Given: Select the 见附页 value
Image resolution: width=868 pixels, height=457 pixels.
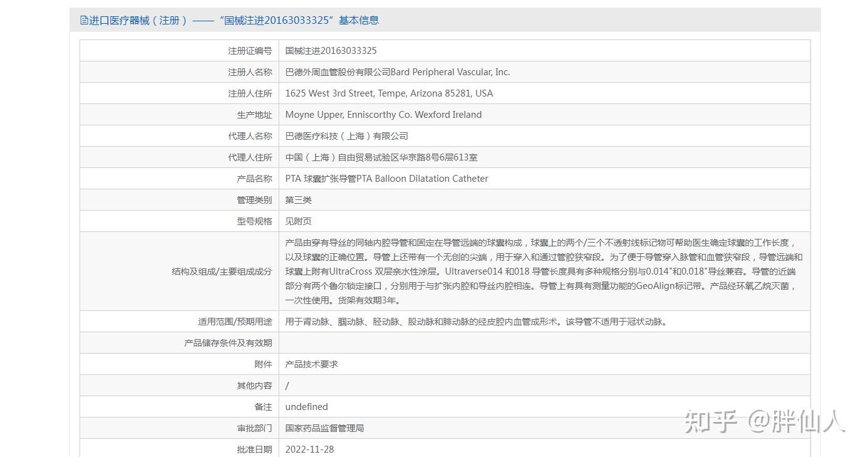Looking at the screenshot, I should pos(298,221).
